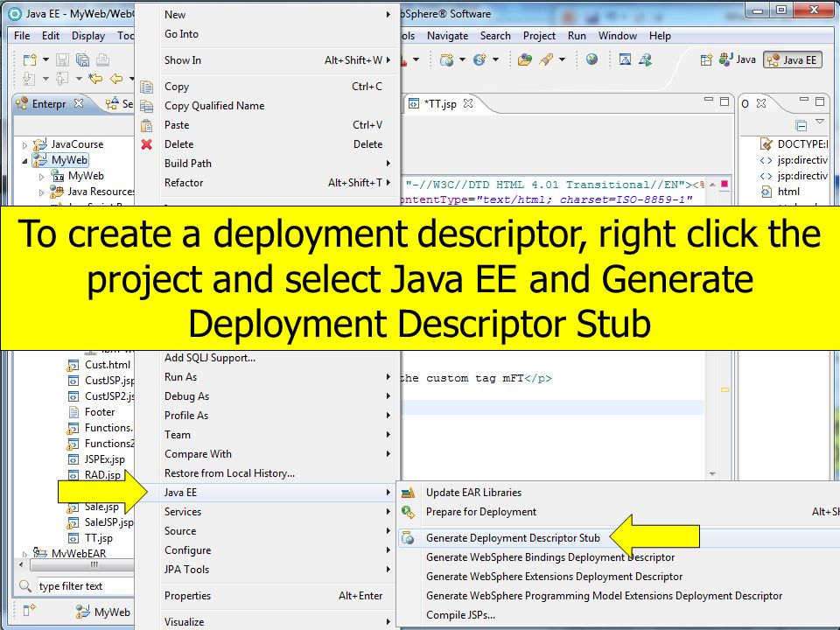Open dropdown beside the down-arrow page icon

pos(45,79)
